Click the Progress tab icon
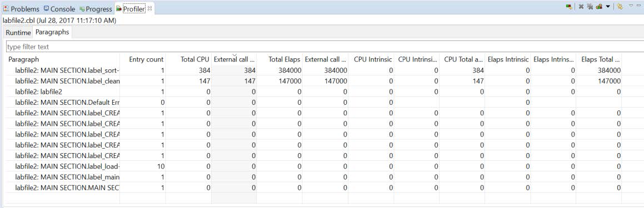 [x=82, y=9]
